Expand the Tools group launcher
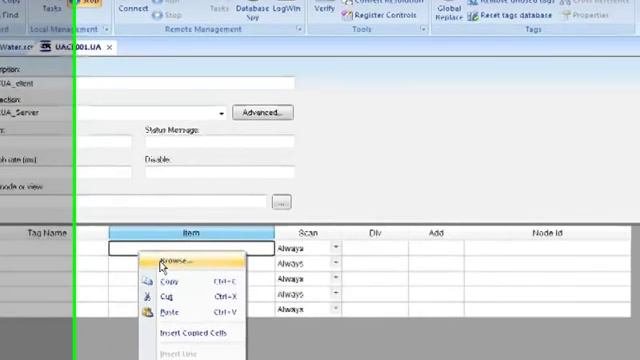Image resolution: width=640 pixels, height=360 pixels. coord(423,29)
